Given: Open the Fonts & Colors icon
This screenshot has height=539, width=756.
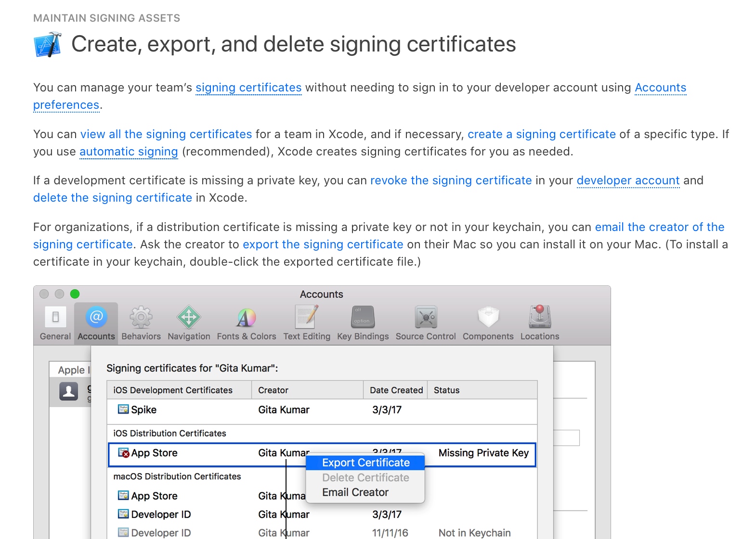Looking at the screenshot, I should tap(246, 318).
